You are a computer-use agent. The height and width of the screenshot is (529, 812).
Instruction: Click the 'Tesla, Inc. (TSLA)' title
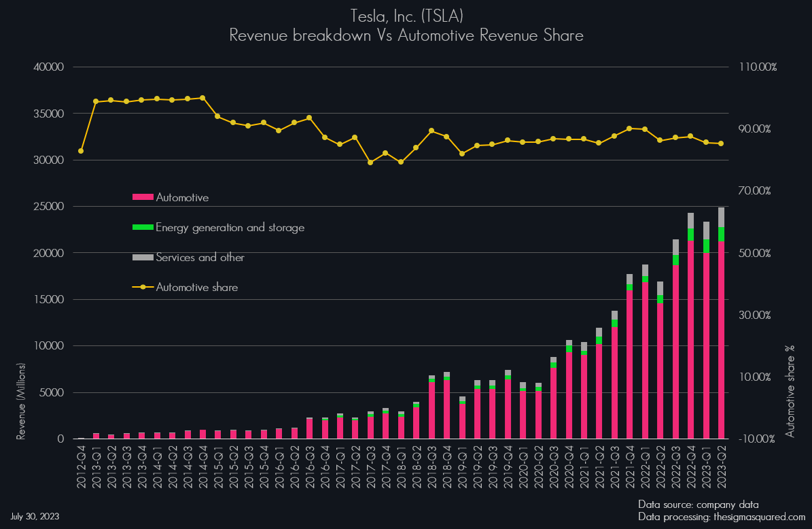tap(406, 16)
